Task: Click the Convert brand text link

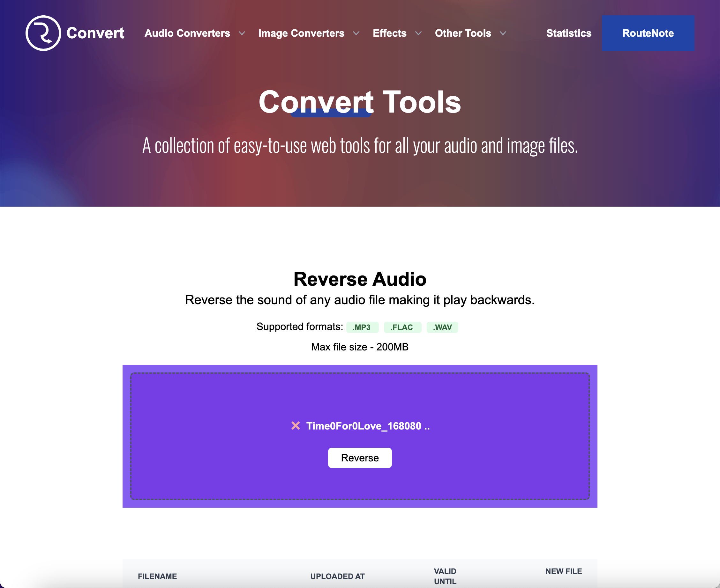Action: [x=95, y=33]
